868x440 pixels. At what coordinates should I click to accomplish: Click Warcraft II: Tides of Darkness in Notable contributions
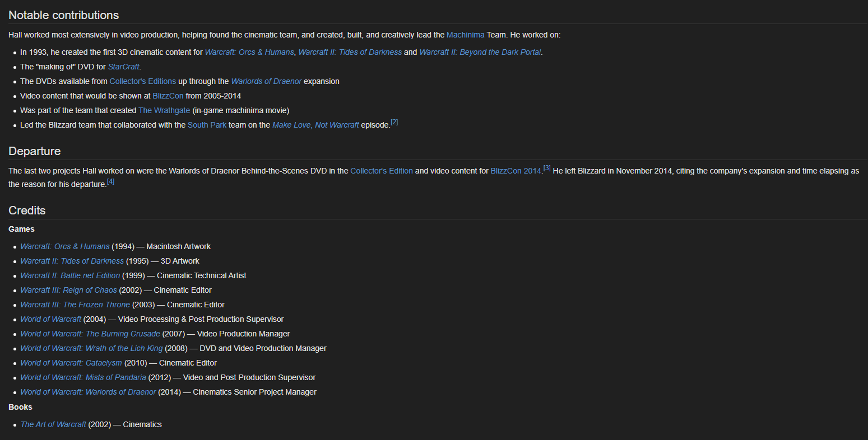[350, 52]
